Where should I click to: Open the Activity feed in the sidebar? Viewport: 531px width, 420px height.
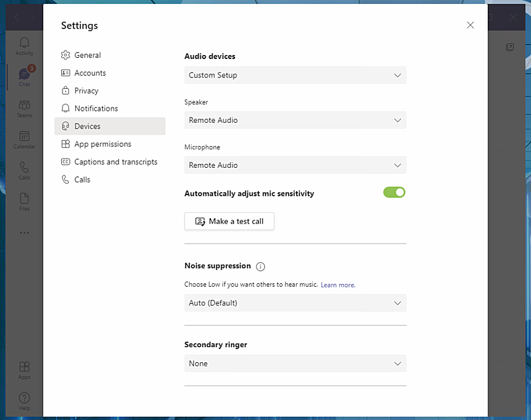[24, 45]
